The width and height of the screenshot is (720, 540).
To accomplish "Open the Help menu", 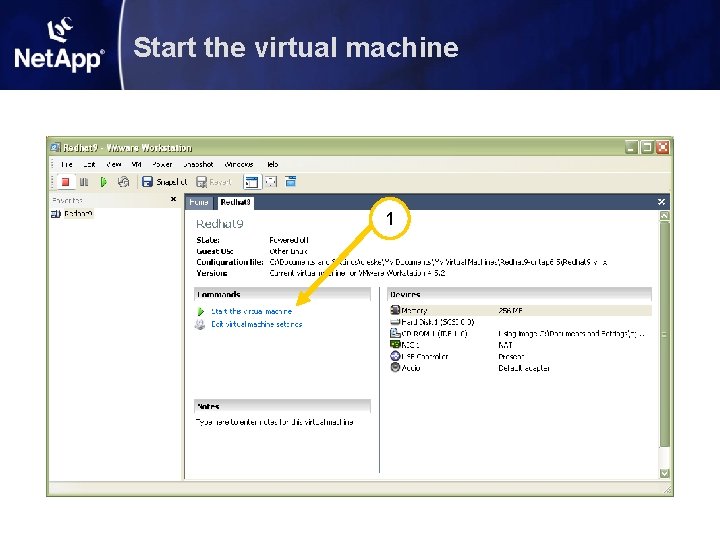I will pos(272,164).
